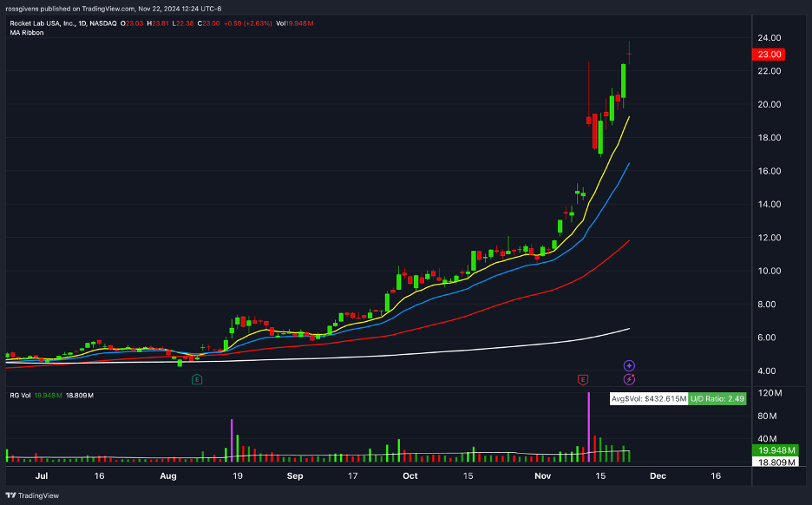Click the green E earnings marker in August

(x=197, y=380)
